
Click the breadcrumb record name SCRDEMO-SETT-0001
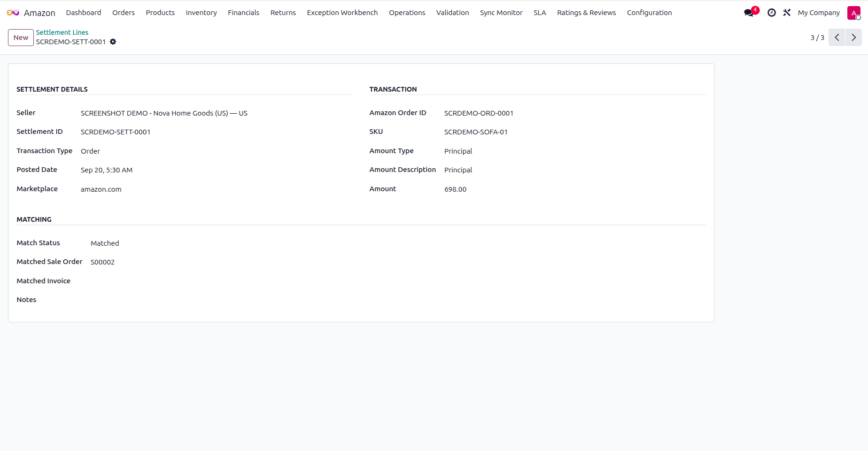point(71,42)
